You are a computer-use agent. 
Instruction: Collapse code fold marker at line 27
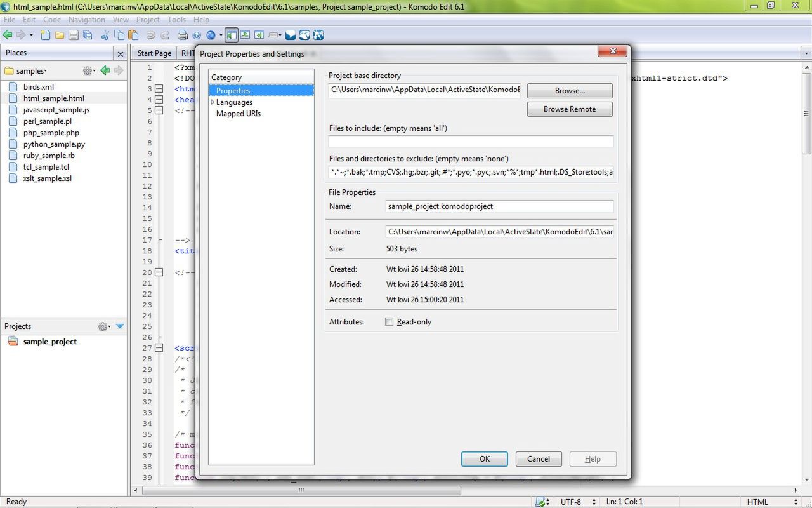[159, 348]
